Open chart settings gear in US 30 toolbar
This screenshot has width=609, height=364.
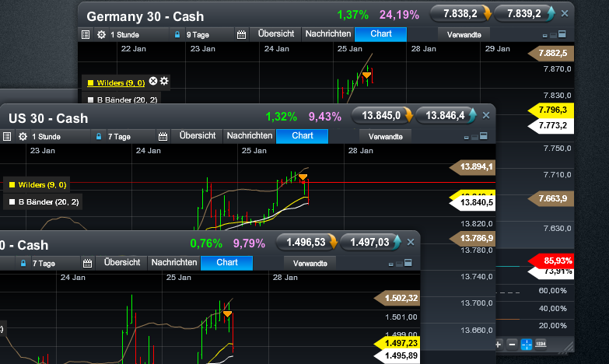point(23,136)
